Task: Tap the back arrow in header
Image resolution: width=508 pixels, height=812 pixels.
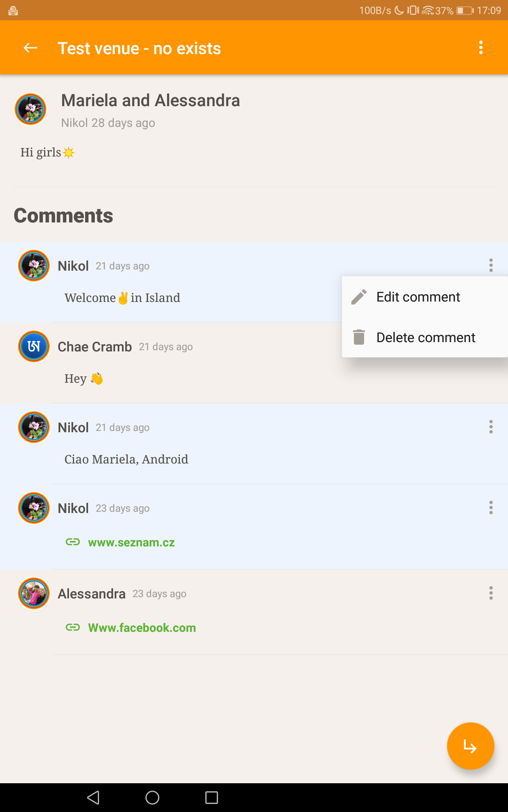Action: pyautogui.click(x=30, y=48)
